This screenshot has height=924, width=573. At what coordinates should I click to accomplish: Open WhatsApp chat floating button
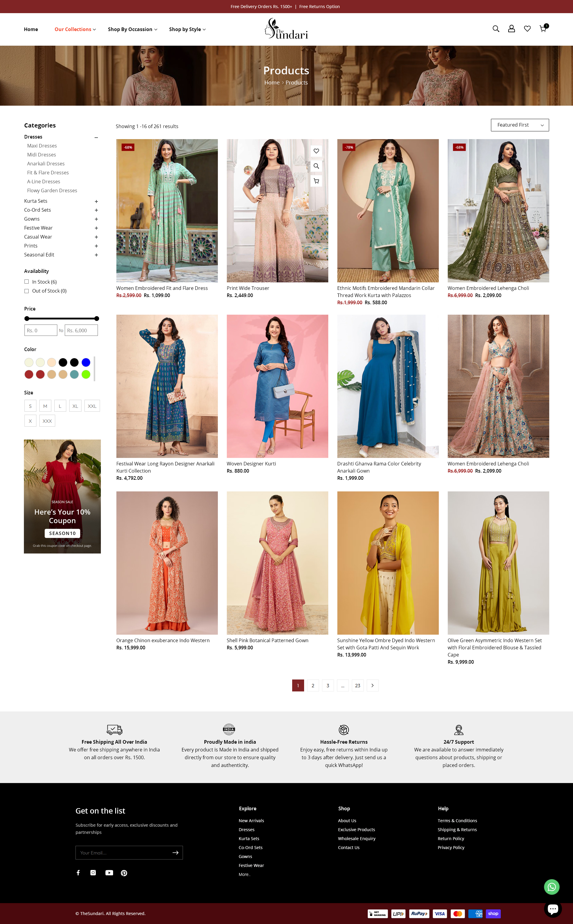552,887
